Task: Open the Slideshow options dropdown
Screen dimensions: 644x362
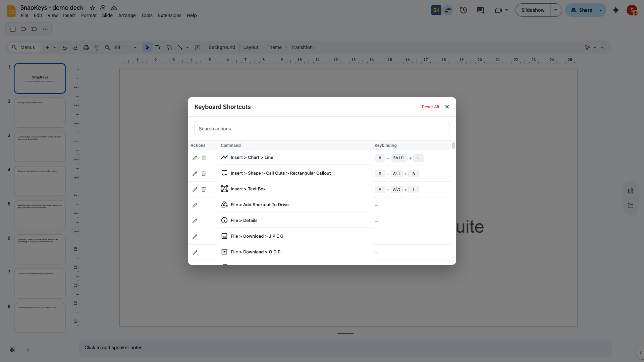Action: (556, 10)
